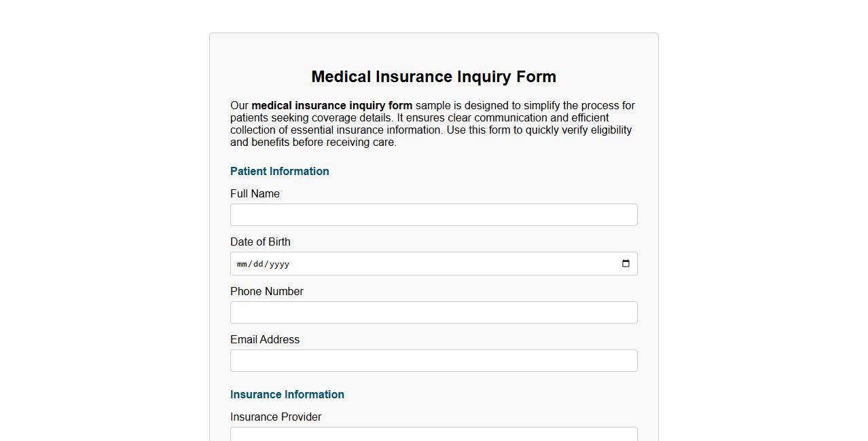The height and width of the screenshot is (441, 868).
Task: Open the calendar picker for Date of Birth
Action: pyautogui.click(x=625, y=264)
